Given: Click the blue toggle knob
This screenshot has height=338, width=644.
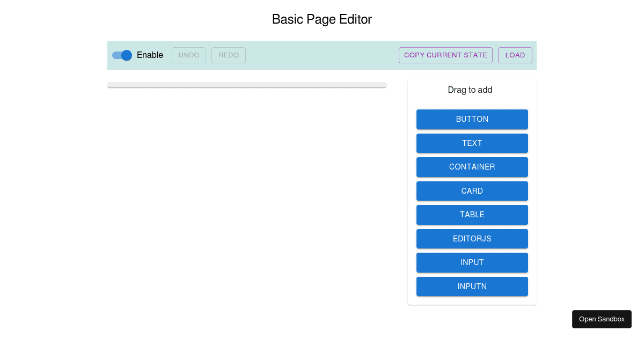Looking at the screenshot, I should (x=126, y=55).
